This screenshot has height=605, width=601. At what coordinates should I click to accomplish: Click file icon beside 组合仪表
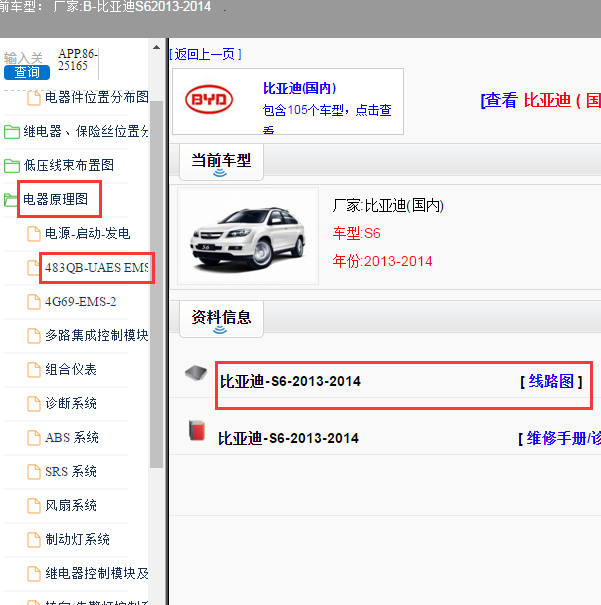[34, 370]
